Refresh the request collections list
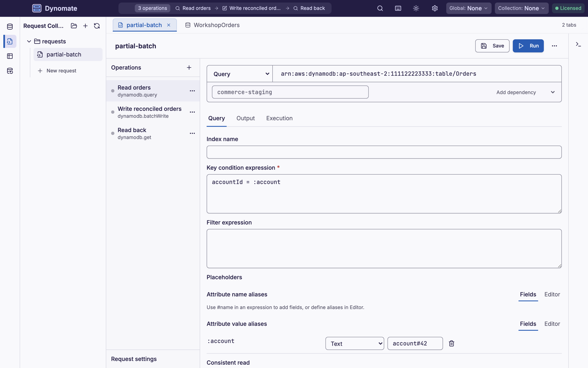This screenshot has width=588, height=368. coord(97,26)
